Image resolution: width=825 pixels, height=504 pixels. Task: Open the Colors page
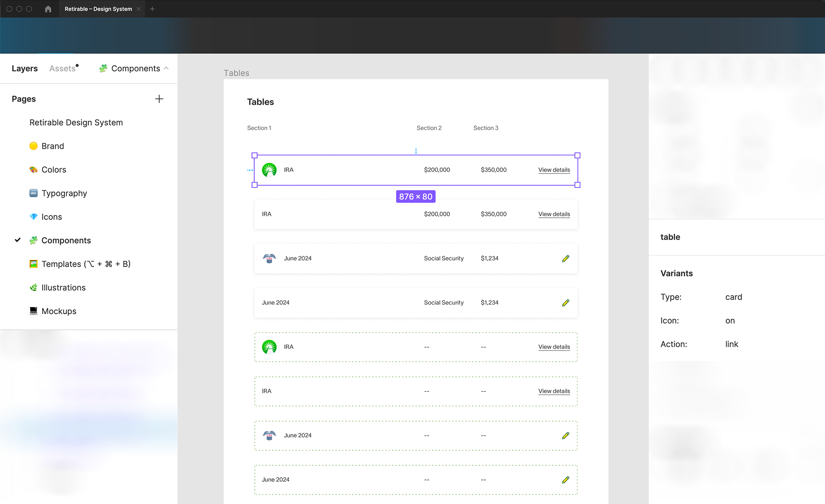54,170
